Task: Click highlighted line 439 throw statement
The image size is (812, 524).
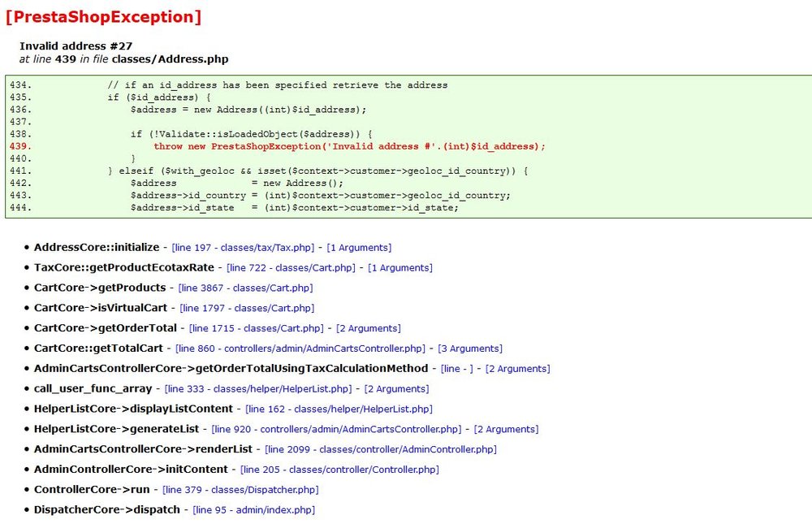Action: [x=349, y=147]
